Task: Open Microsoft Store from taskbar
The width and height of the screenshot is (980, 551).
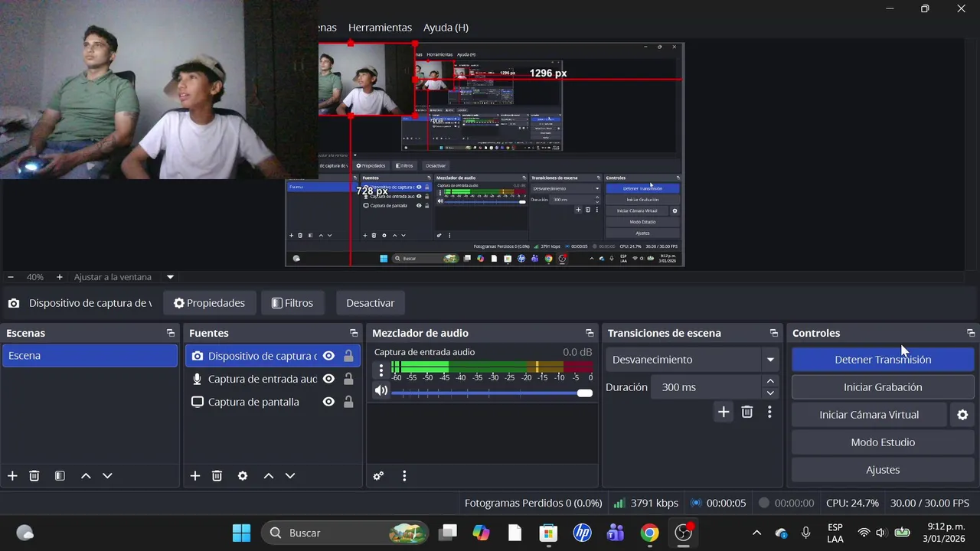Action: point(547,533)
